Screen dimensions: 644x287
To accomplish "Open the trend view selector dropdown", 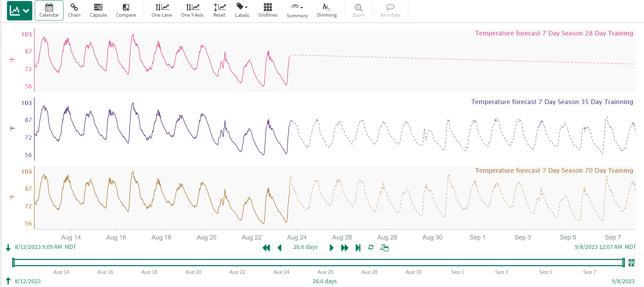I will point(19,11).
